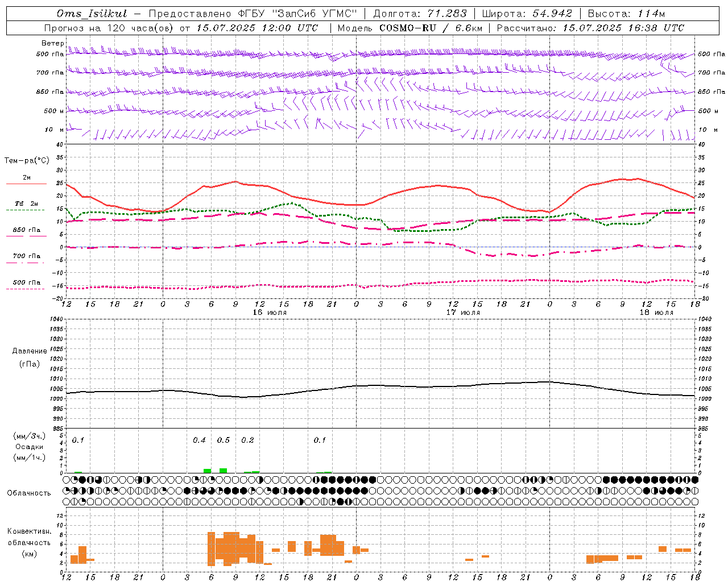Click the red "2м" temperature legend entry
The width and height of the screenshot is (728, 582).
pyautogui.click(x=27, y=178)
